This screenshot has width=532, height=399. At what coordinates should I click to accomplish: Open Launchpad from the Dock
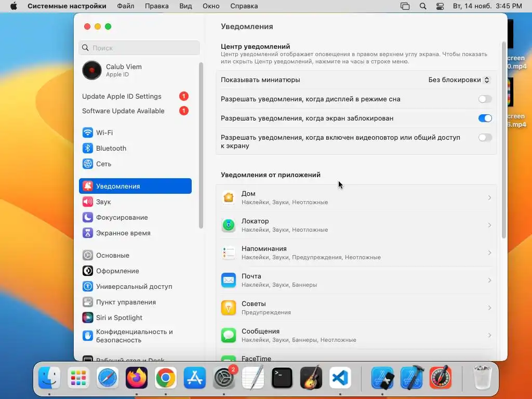coord(78,378)
